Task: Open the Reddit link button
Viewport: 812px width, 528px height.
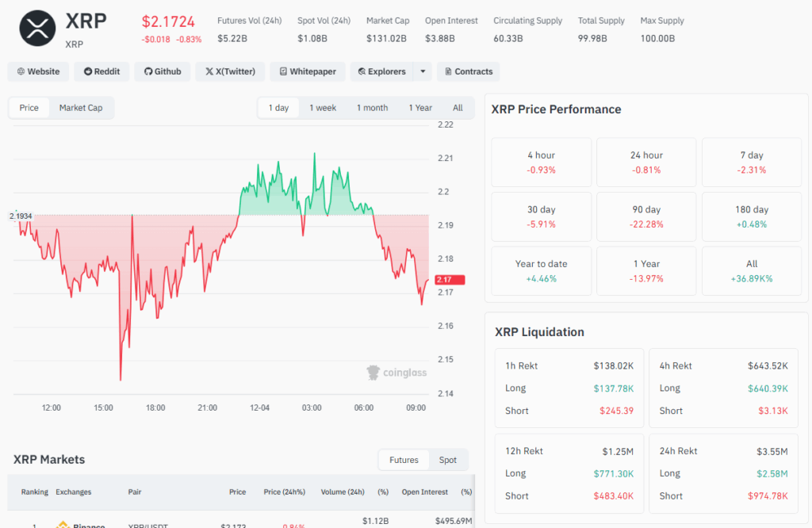Action: [101, 71]
